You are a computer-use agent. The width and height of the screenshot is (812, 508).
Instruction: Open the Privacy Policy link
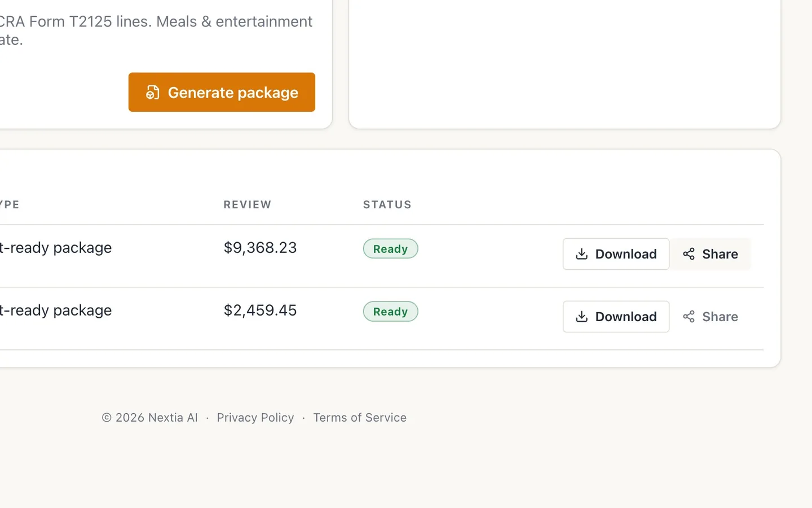[x=255, y=418]
